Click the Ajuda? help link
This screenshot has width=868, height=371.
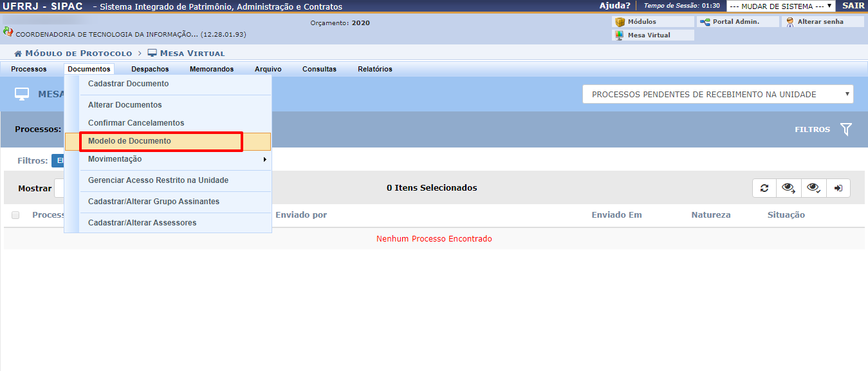[x=614, y=6]
